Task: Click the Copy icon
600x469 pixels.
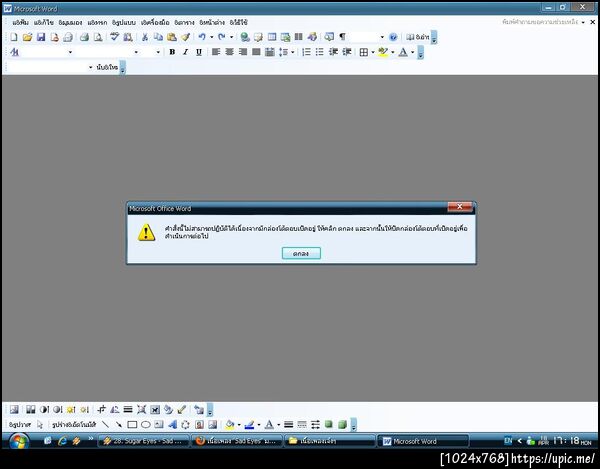Action: tap(158, 37)
